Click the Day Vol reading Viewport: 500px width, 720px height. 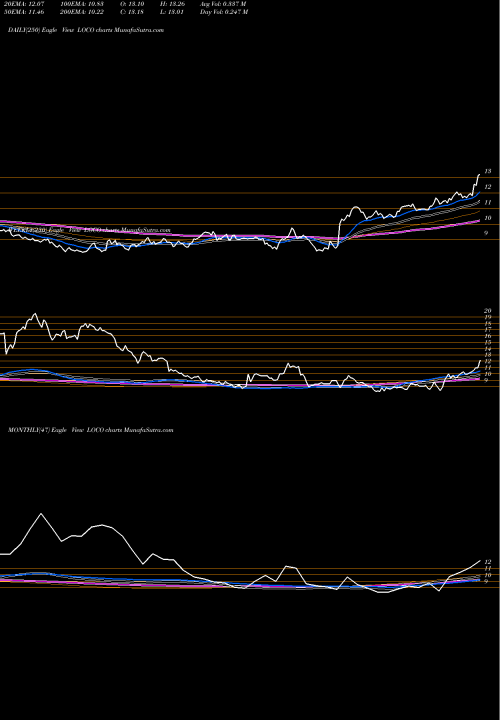[224, 12]
